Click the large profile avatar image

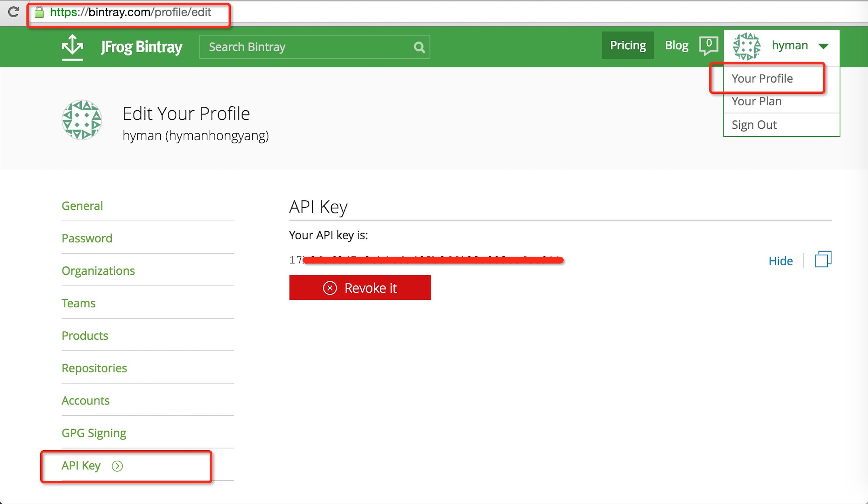pyautogui.click(x=82, y=120)
